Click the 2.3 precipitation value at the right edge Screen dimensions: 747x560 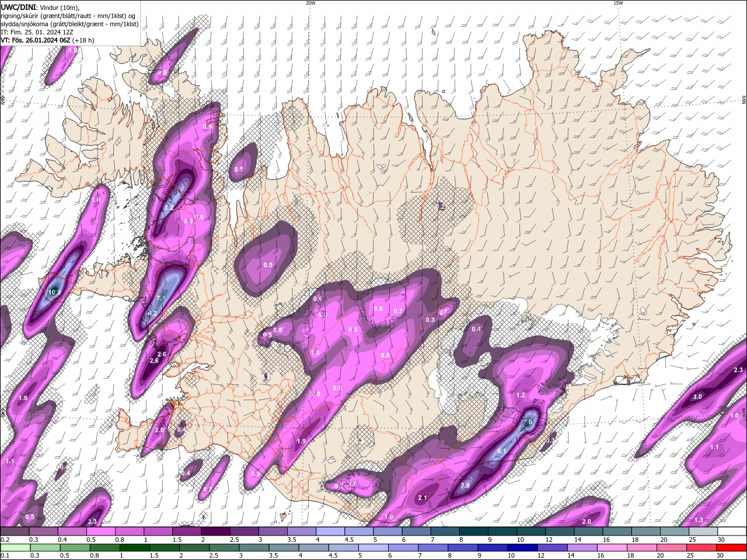click(738, 370)
